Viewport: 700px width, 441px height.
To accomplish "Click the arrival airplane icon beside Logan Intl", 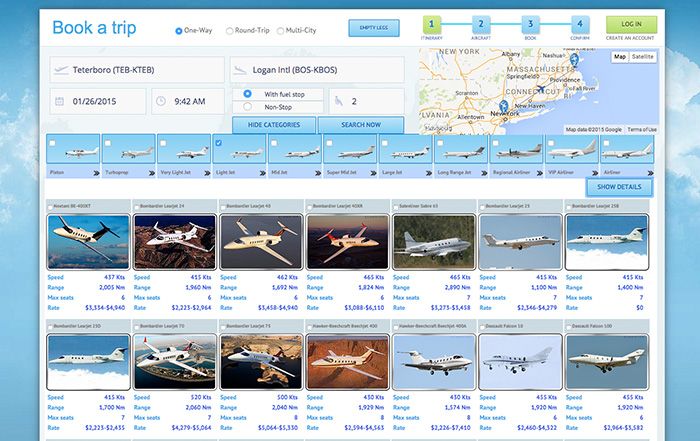I will point(240,70).
